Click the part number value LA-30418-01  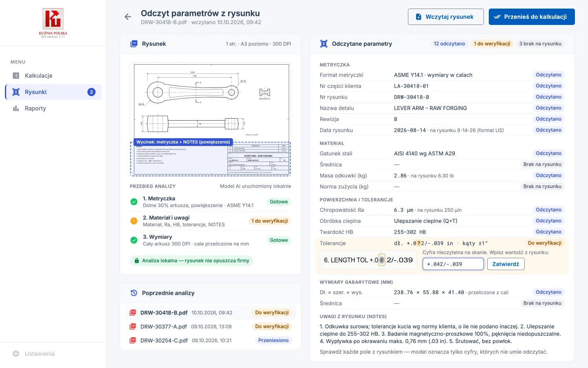[411, 86]
